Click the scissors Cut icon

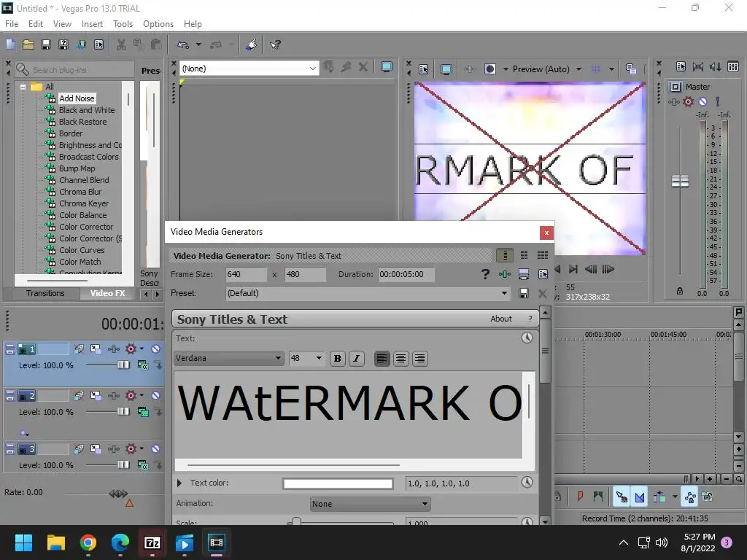pos(122,44)
